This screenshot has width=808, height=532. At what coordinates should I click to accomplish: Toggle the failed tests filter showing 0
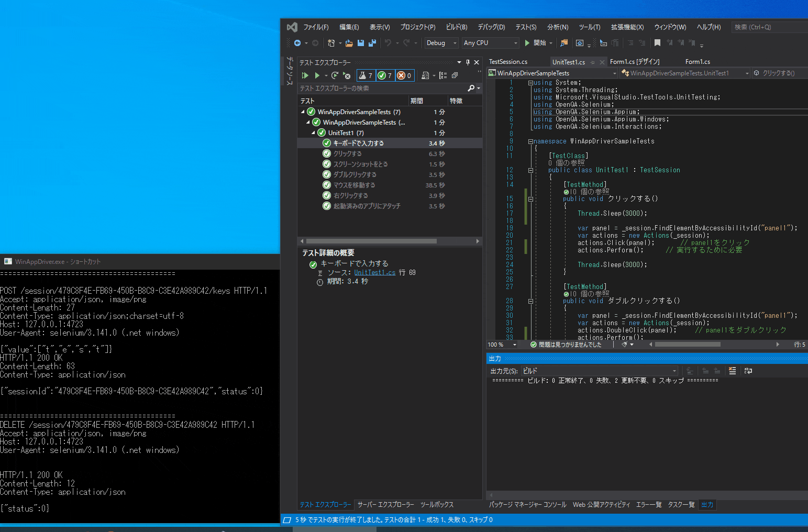point(404,75)
